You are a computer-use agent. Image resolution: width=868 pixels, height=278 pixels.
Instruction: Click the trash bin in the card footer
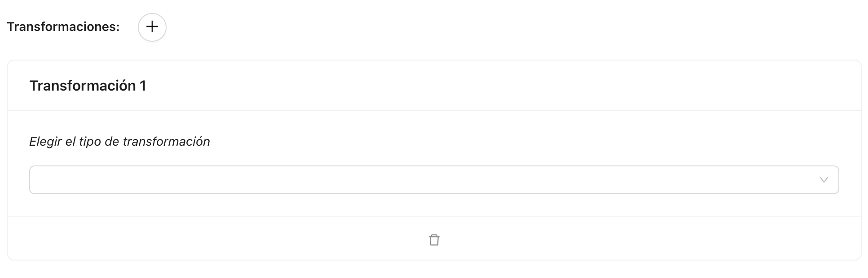tap(434, 240)
